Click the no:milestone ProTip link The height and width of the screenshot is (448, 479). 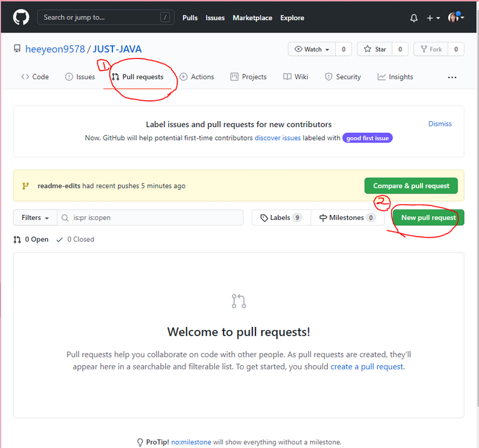pos(191,442)
